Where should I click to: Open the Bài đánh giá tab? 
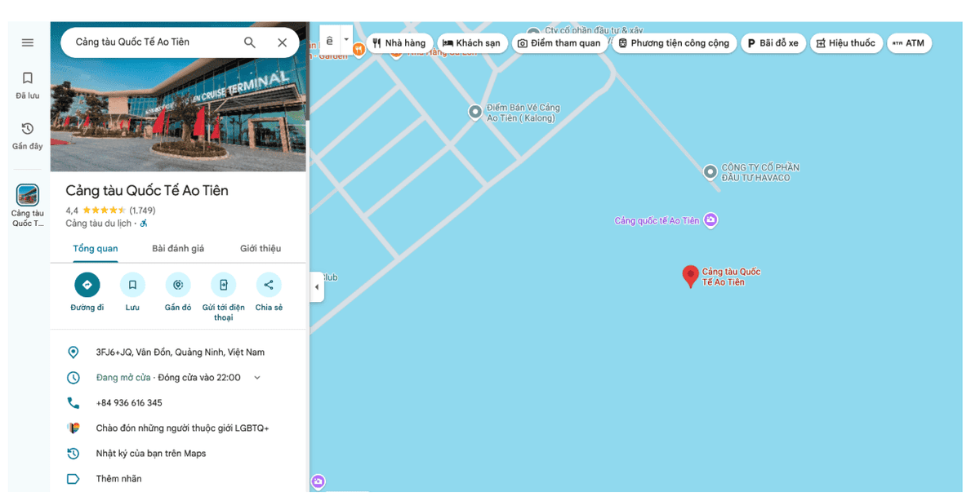(178, 249)
